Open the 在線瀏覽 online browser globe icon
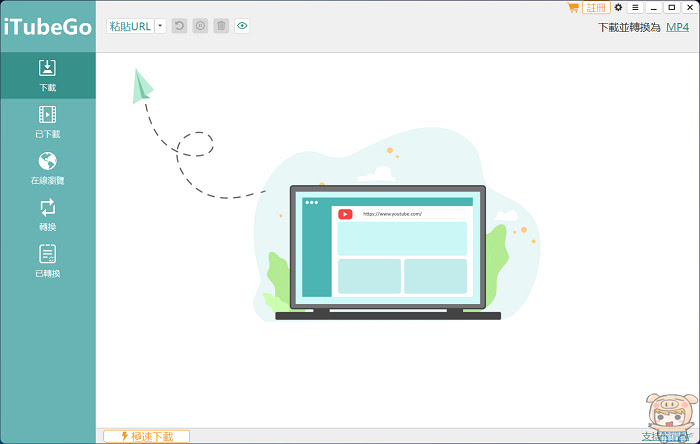 47,161
